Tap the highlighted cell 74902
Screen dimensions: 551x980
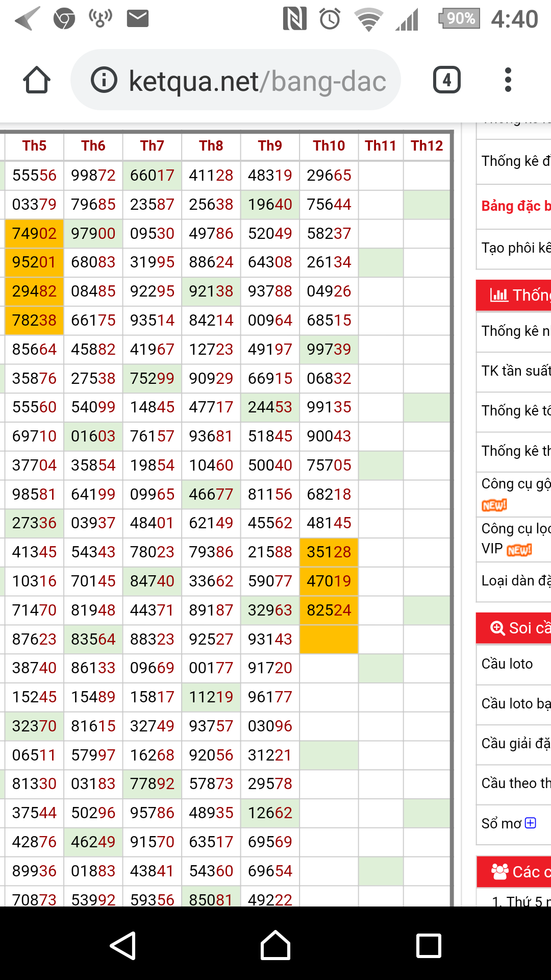point(34,234)
